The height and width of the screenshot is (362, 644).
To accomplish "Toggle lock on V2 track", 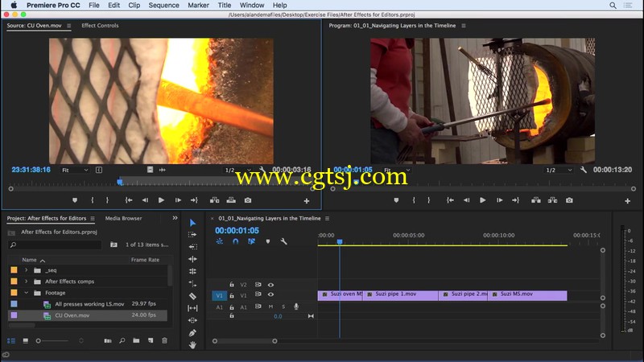I will (232, 285).
